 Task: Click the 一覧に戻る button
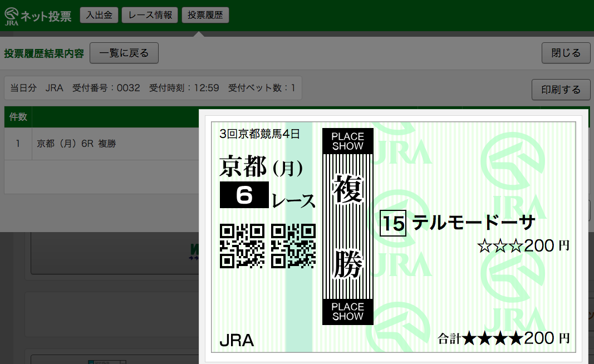(x=124, y=53)
